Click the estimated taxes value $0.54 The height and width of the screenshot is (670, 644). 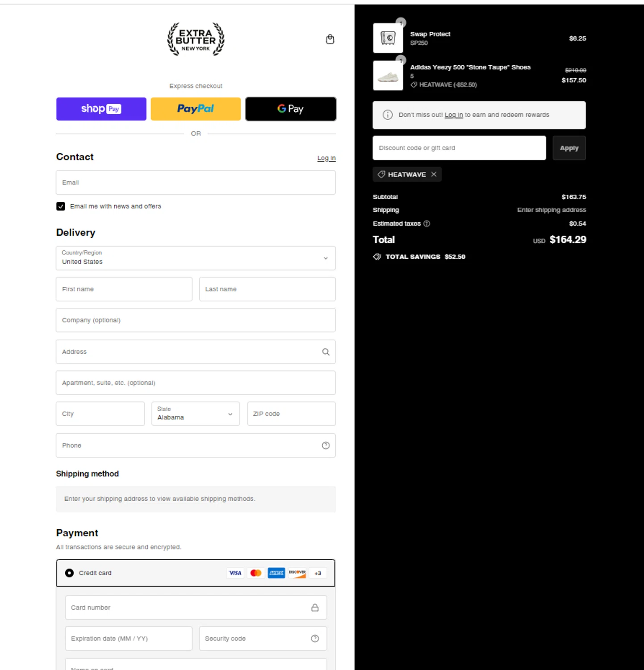click(x=577, y=224)
